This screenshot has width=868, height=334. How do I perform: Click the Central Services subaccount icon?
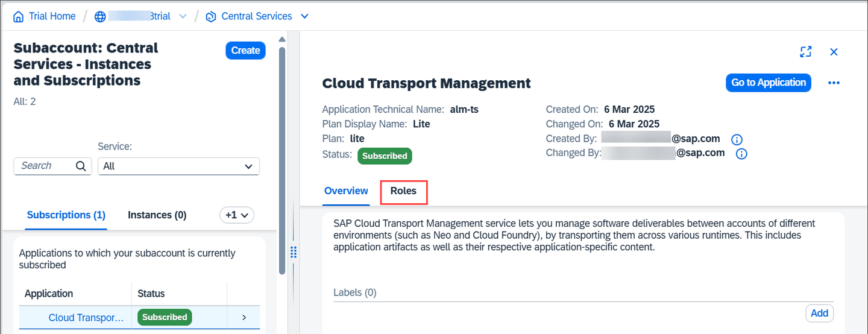(x=210, y=17)
